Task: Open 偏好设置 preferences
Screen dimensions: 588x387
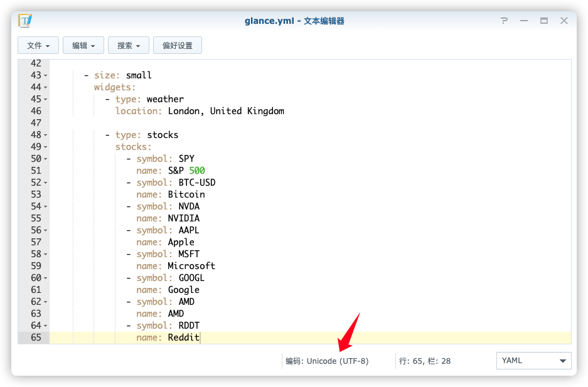Action: (178, 45)
